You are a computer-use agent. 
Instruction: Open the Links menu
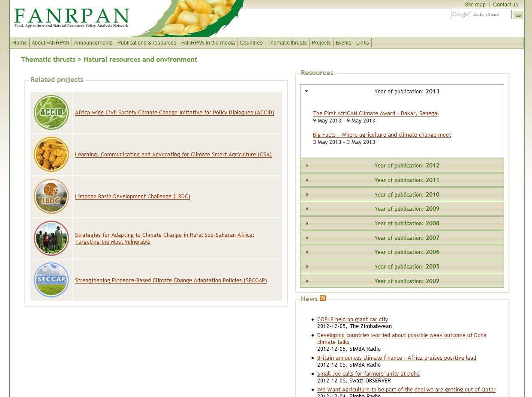(x=363, y=43)
